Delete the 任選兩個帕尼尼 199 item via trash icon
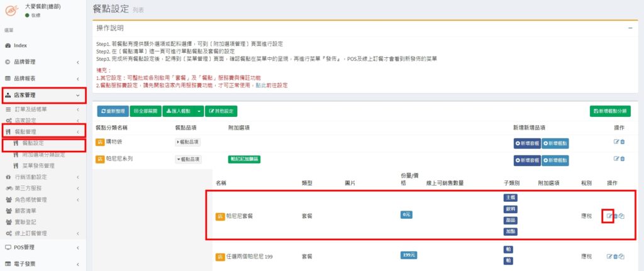The height and width of the screenshot is (271, 644). point(616,256)
